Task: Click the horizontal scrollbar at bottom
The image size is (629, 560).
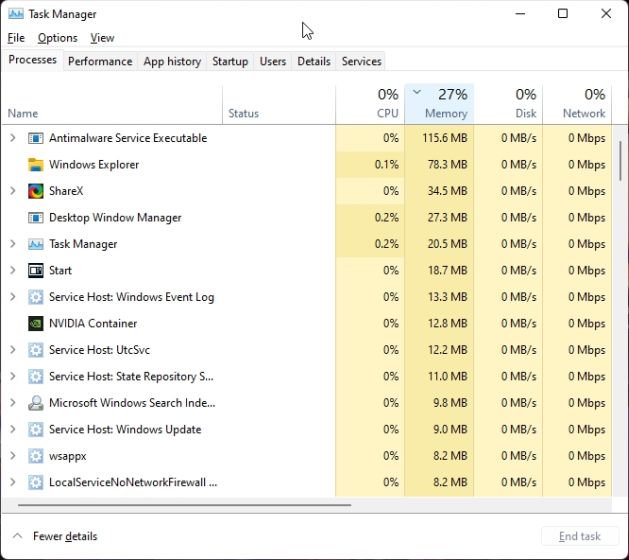Action: click(180, 505)
